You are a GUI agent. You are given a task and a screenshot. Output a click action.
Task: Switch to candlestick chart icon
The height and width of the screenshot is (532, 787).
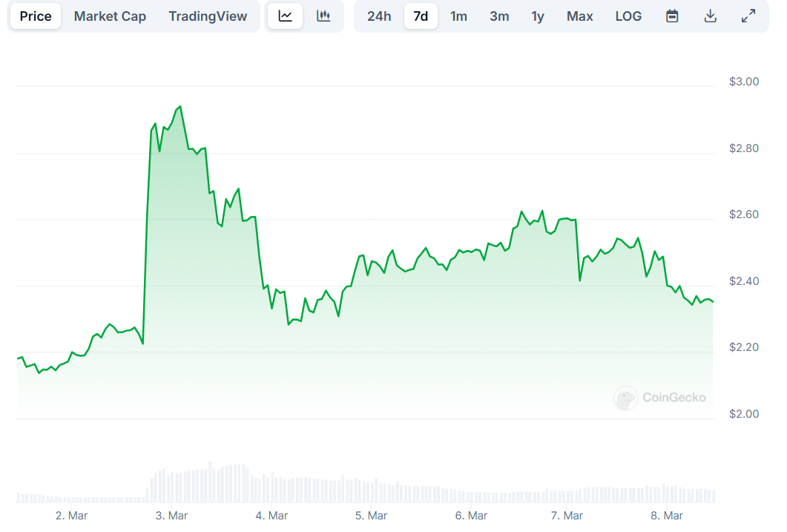323,16
